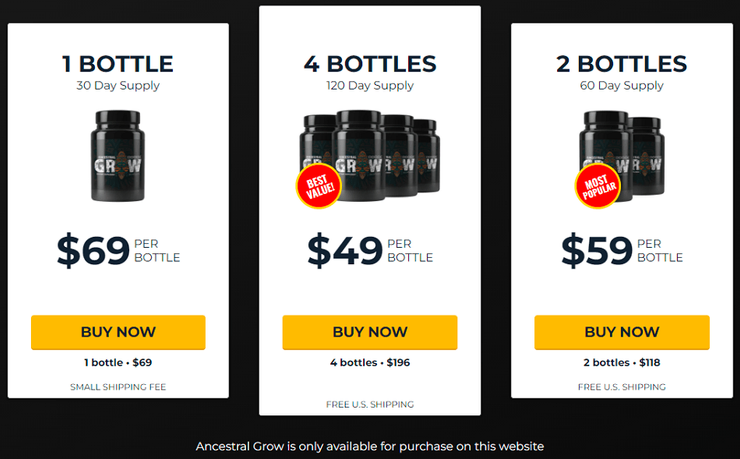Click the '2 bottles • $118' total text

pos(622,362)
